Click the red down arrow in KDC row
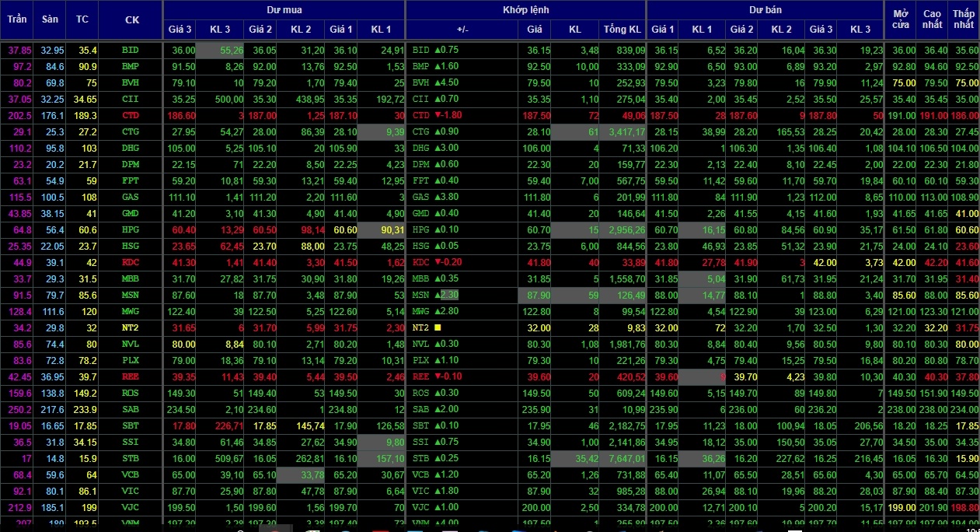This screenshot has width=980, height=532. tap(438, 262)
